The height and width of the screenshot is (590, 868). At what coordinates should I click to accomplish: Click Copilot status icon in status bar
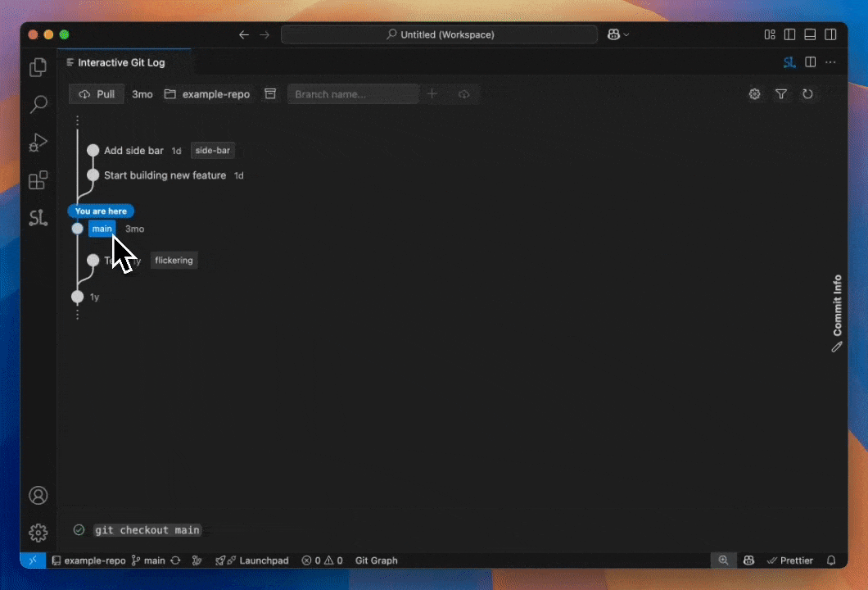[749, 560]
